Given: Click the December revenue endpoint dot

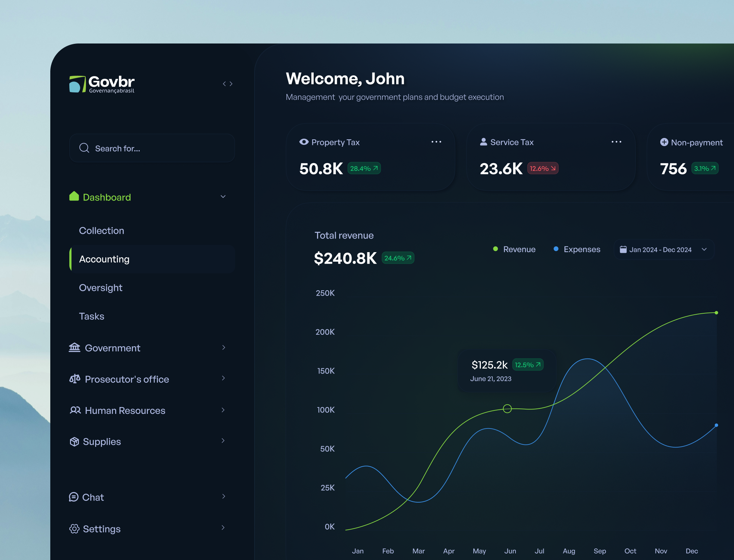Looking at the screenshot, I should click(716, 313).
